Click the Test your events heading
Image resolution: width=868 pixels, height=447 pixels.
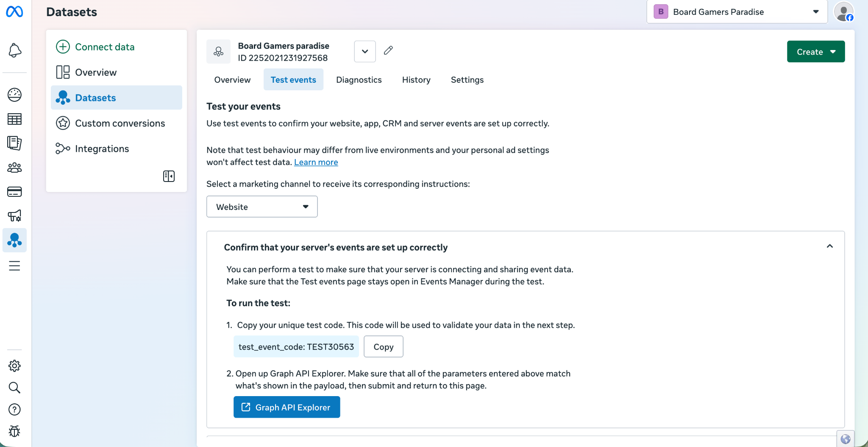coord(243,106)
